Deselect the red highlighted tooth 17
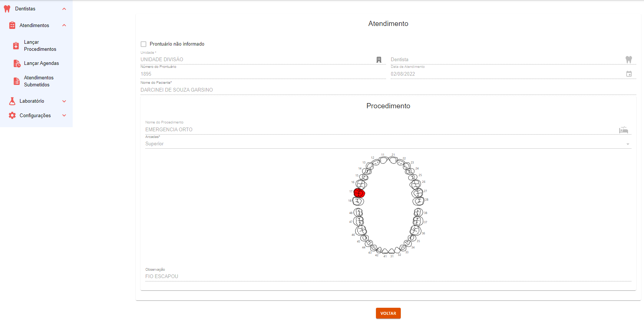 359,193
